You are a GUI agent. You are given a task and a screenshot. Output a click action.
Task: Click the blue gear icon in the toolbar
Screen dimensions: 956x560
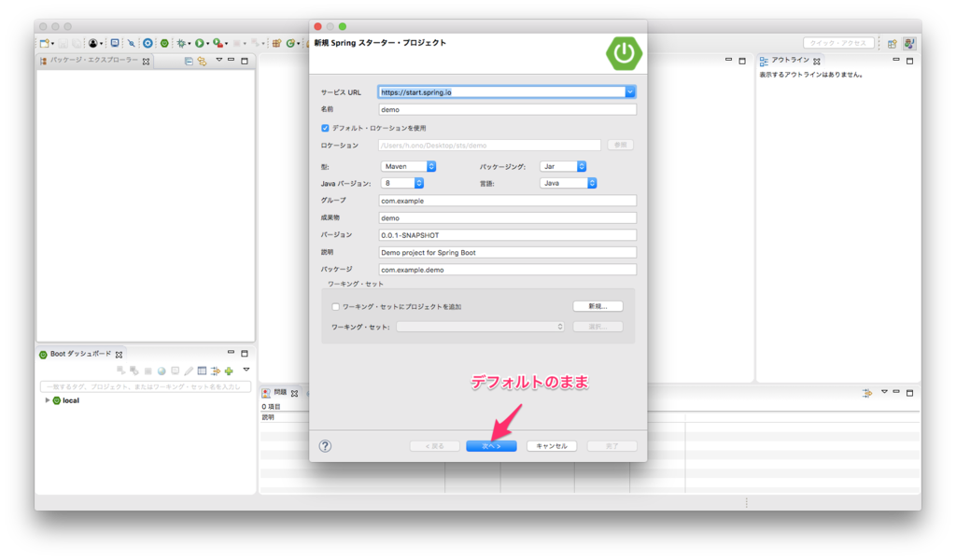tap(148, 43)
